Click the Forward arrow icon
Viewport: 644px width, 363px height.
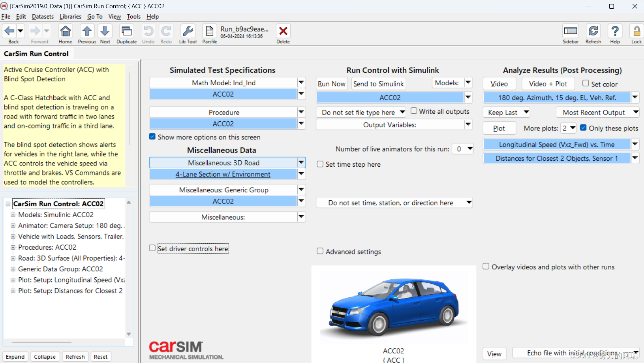point(35,31)
